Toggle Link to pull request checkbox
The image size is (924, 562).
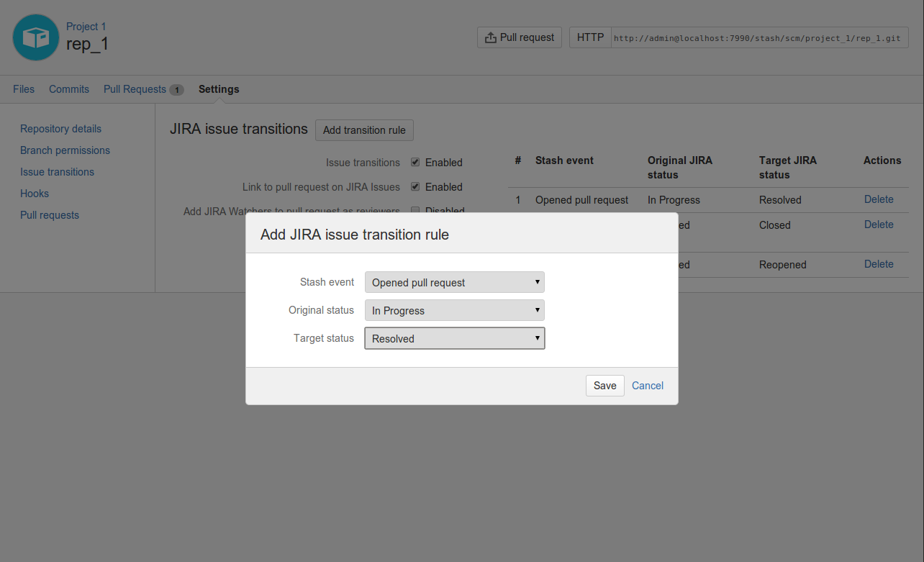click(415, 186)
